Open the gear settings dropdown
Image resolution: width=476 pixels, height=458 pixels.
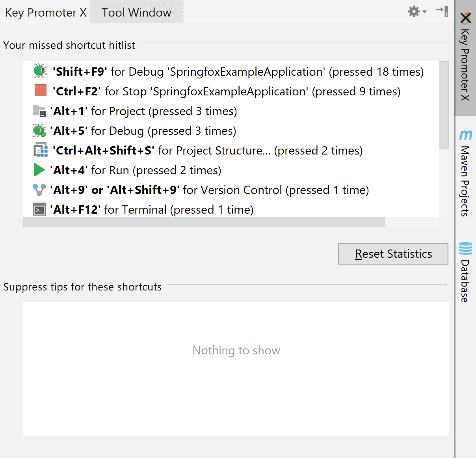[417, 12]
